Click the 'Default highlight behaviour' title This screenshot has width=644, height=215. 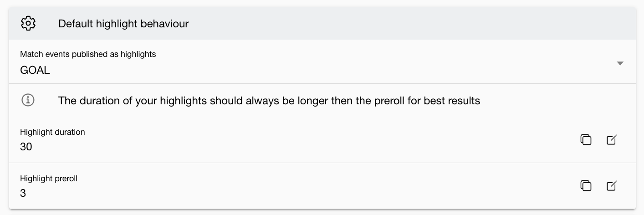tap(123, 23)
